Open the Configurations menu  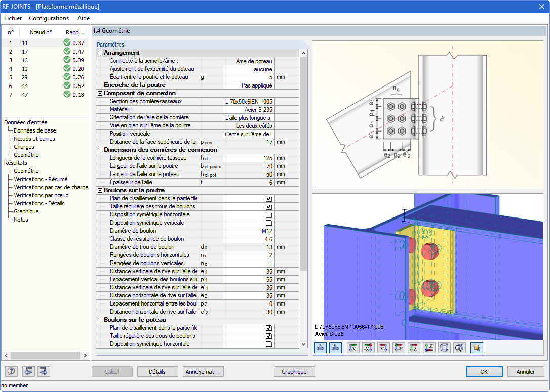pyautogui.click(x=49, y=18)
